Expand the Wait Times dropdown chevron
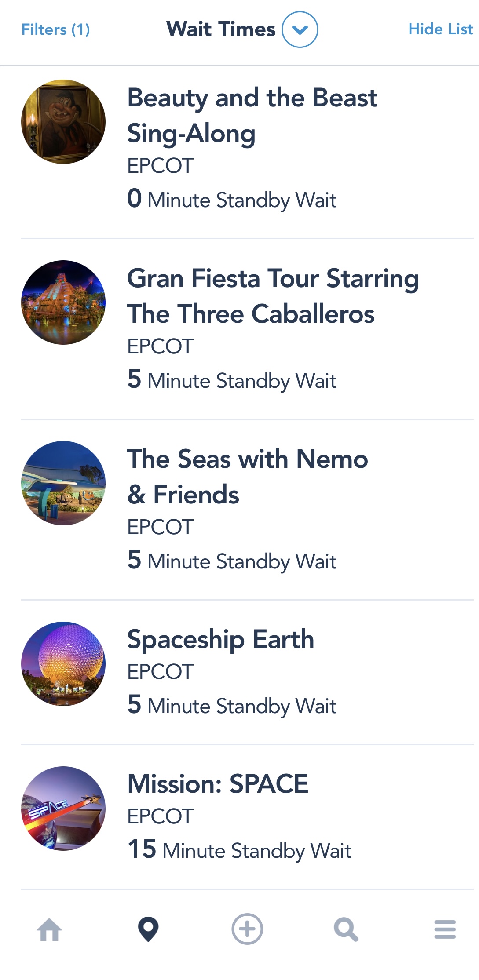 click(300, 29)
